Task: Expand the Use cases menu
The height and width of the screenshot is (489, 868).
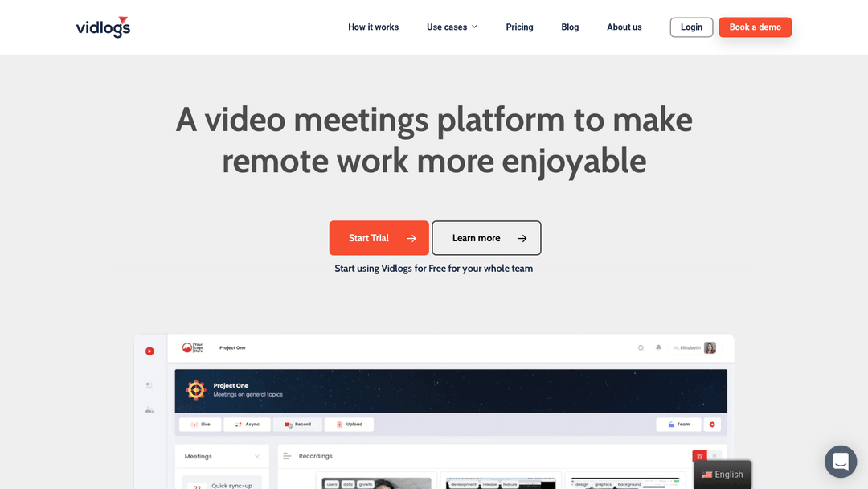Action: click(x=452, y=27)
